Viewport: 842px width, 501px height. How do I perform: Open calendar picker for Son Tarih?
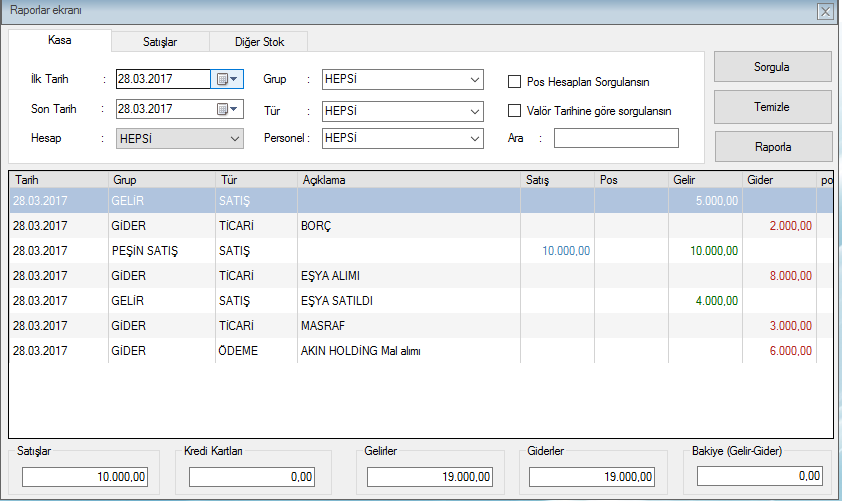227,109
